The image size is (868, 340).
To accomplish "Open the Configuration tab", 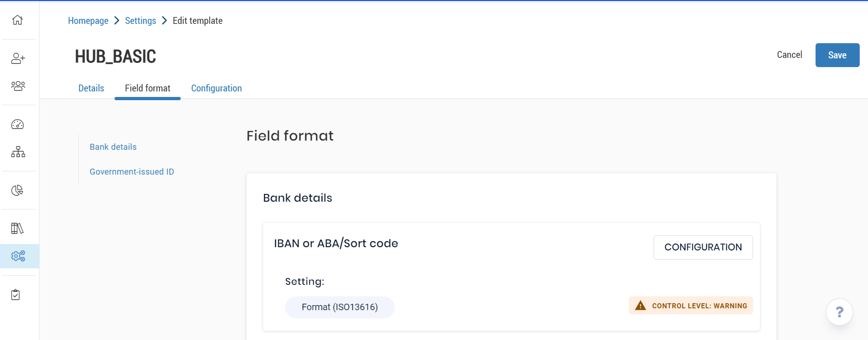I will tap(216, 88).
